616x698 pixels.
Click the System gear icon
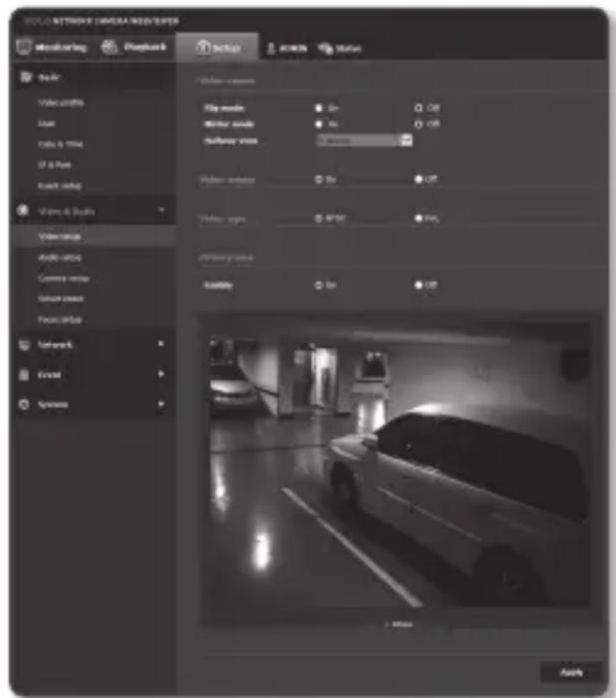24,404
